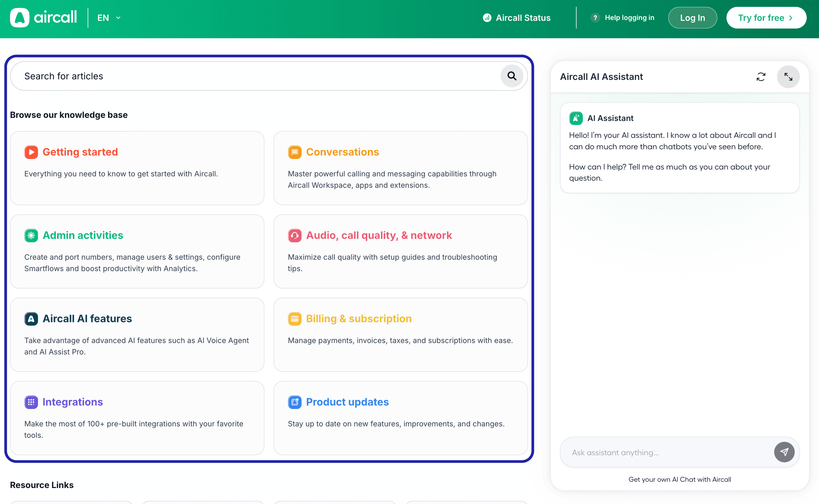
Task: Click the Admin activities gear icon
Action: pyautogui.click(x=31, y=235)
